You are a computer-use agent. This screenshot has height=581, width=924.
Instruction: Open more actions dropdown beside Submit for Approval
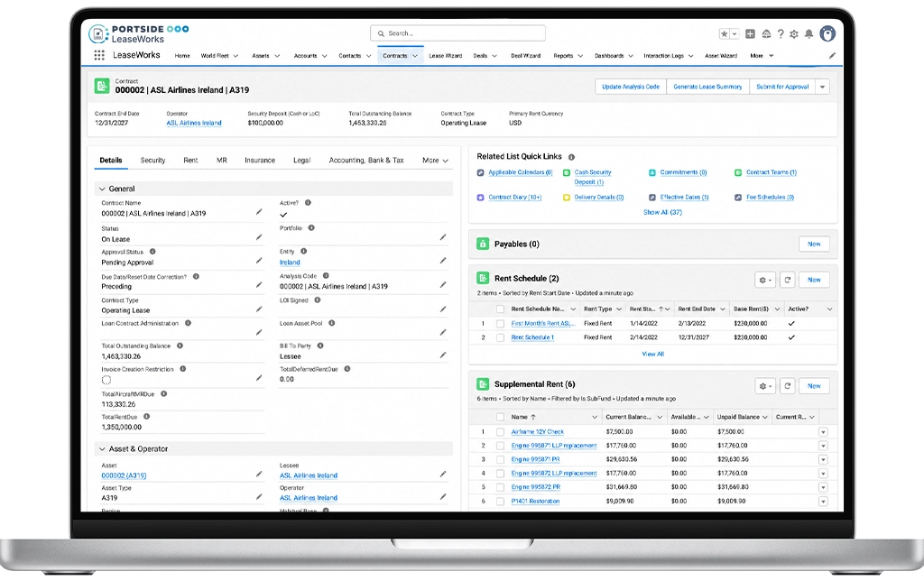coord(823,87)
